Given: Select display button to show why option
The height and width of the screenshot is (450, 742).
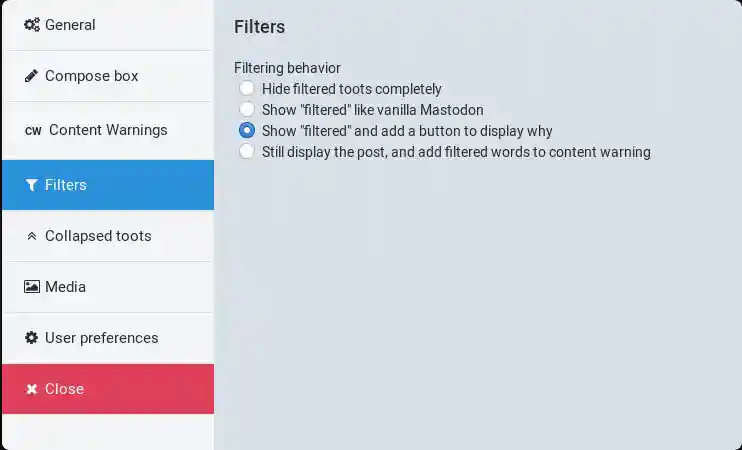Looking at the screenshot, I should [247, 131].
